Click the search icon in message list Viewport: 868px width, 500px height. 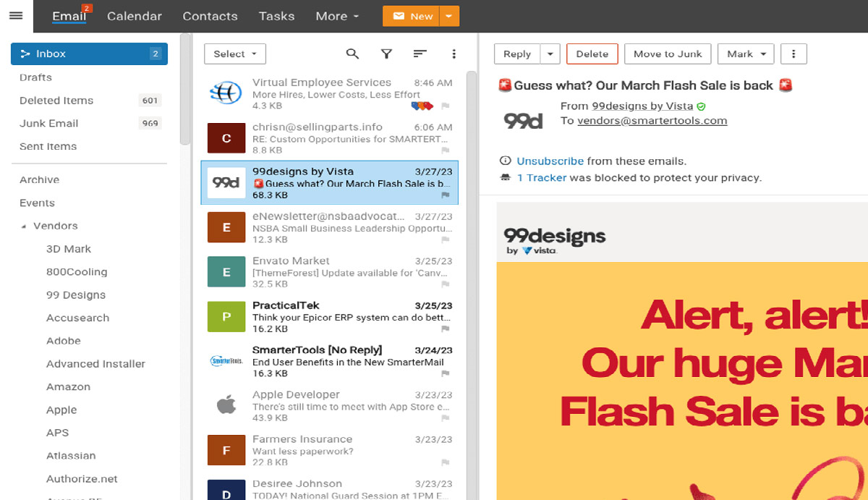pyautogui.click(x=352, y=54)
